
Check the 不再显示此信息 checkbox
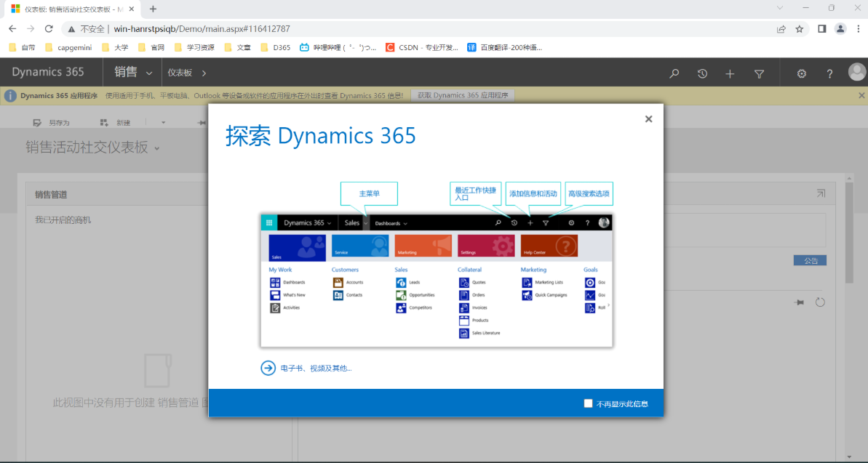(x=588, y=403)
